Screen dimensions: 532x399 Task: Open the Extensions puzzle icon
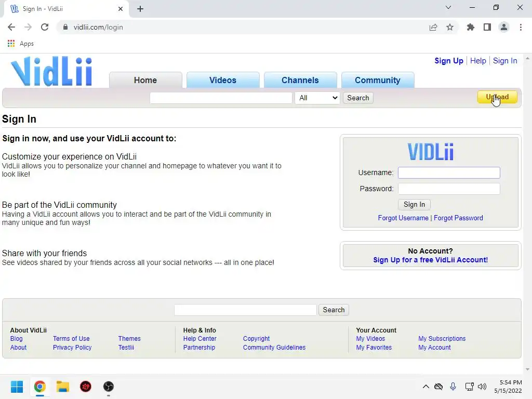click(471, 27)
